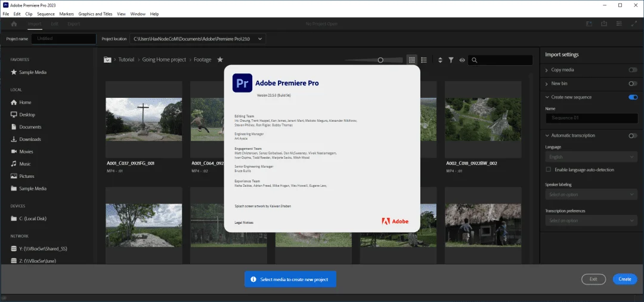Open Sample Media folder under Local

(29, 189)
